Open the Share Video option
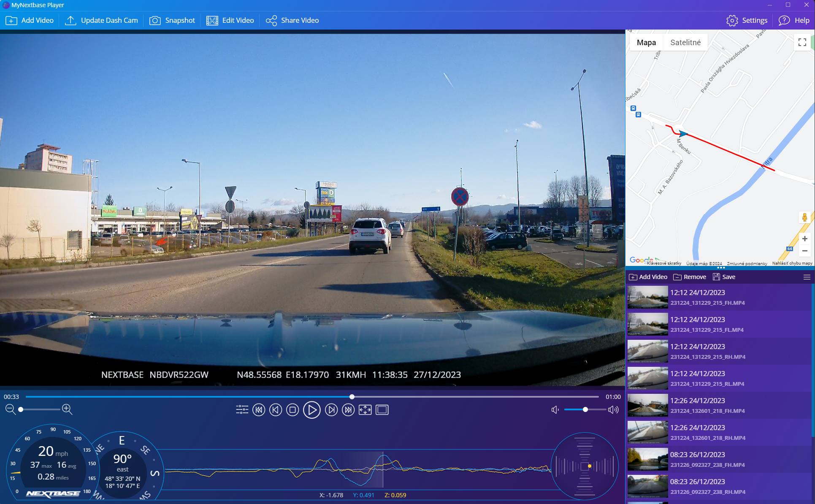The image size is (815, 504). [x=292, y=20]
